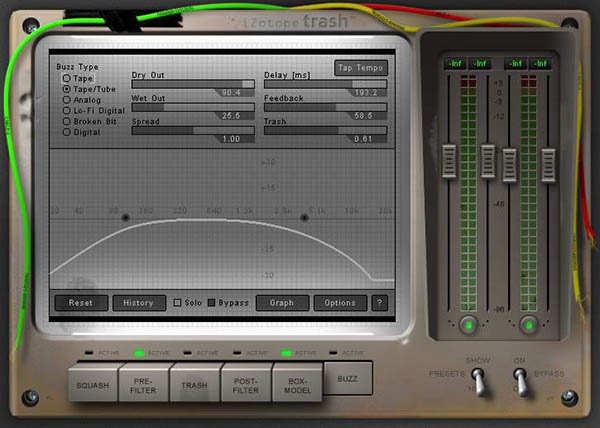
Task: Click the Dry Out value 90.4
Action: (x=232, y=93)
